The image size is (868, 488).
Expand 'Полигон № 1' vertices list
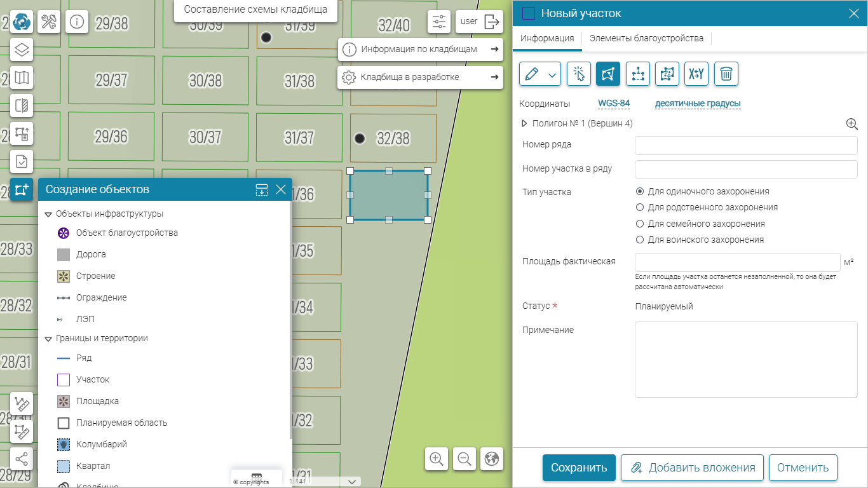click(x=525, y=124)
